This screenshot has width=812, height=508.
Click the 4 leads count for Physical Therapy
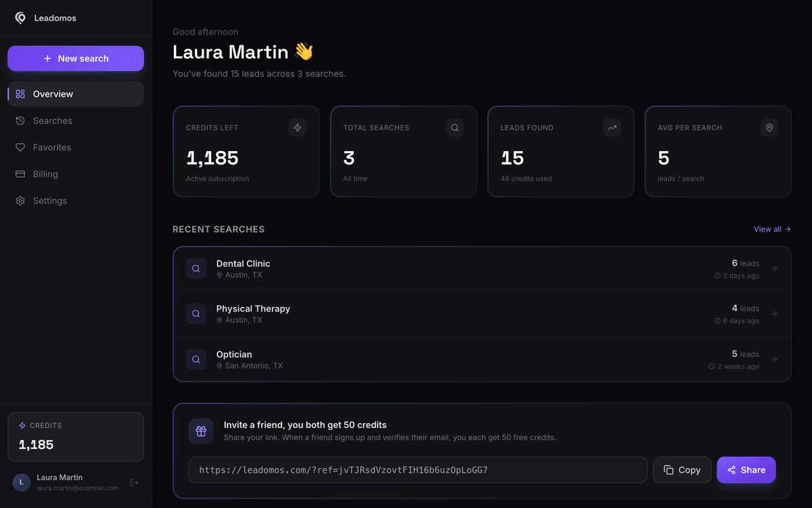click(746, 309)
